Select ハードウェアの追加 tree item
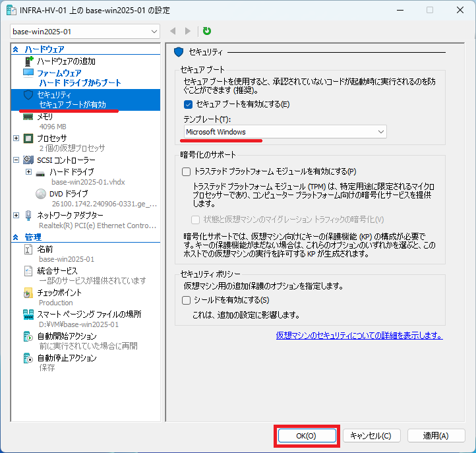Viewport: 476px width, 453px height. [66, 61]
